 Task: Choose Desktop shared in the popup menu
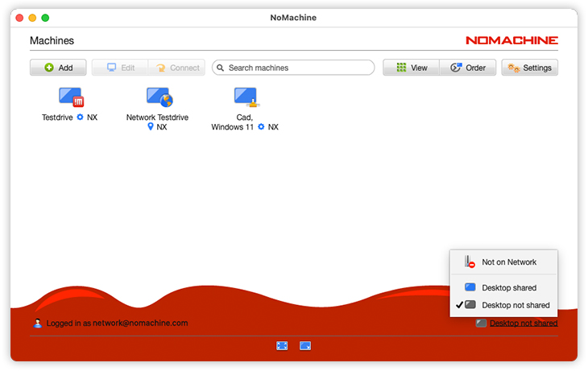coord(508,287)
